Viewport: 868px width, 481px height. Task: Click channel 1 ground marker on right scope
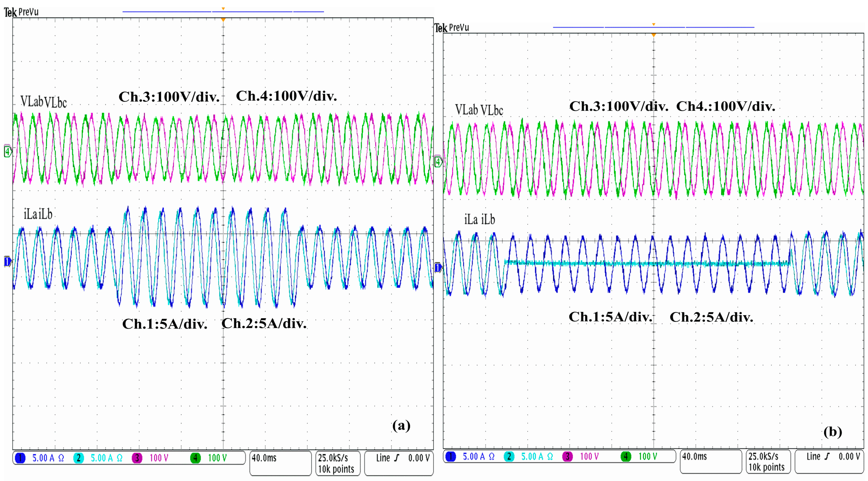(x=438, y=268)
